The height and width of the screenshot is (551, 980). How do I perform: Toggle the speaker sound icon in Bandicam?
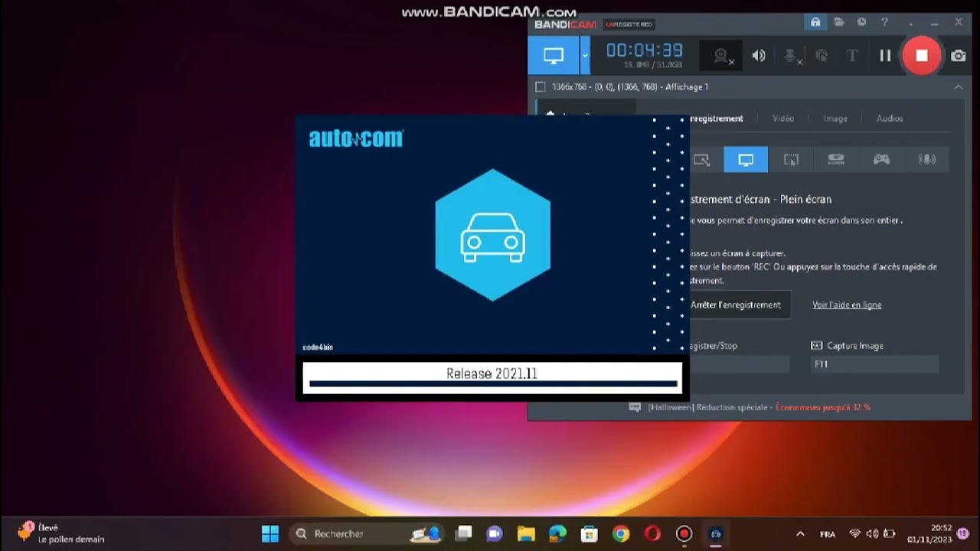pyautogui.click(x=759, y=55)
